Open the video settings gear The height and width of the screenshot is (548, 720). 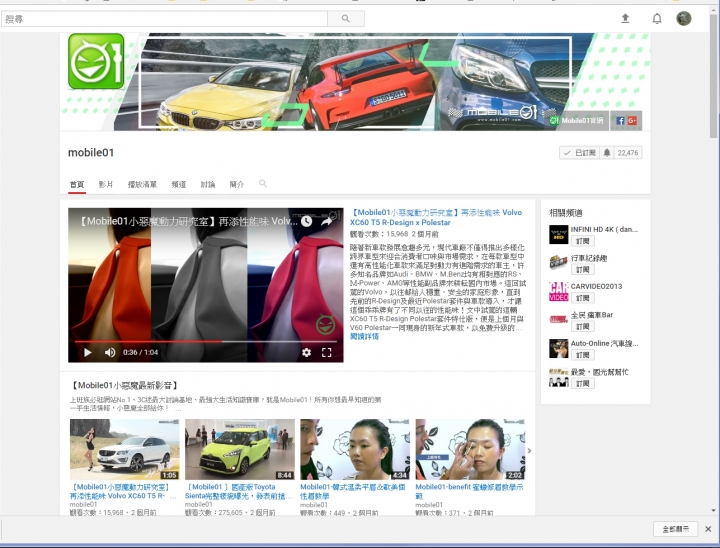click(x=306, y=352)
